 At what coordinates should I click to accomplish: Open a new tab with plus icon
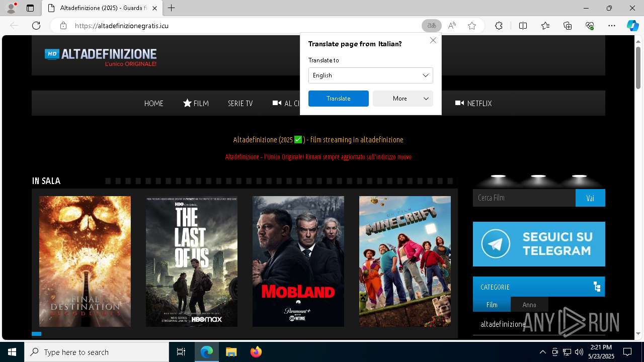(172, 8)
